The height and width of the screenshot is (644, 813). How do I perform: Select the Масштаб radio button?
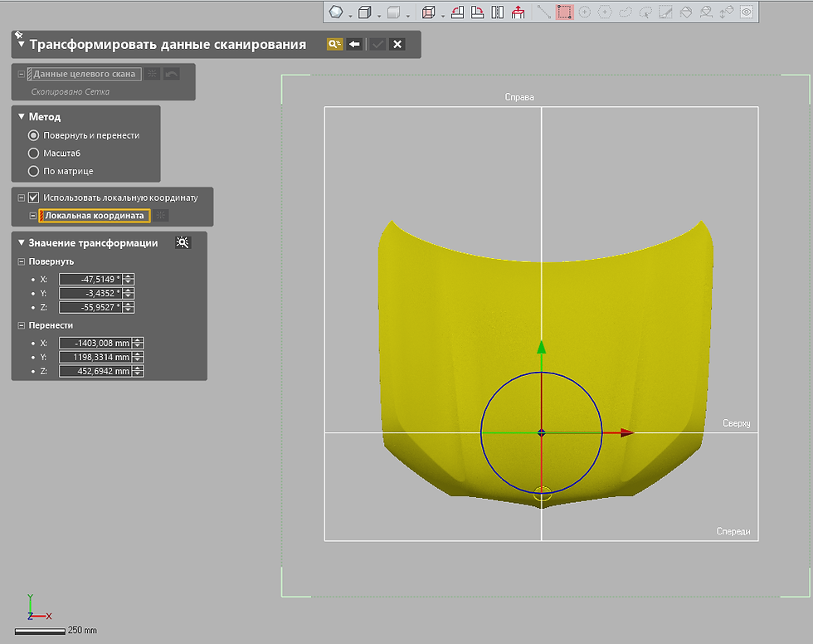point(34,154)
